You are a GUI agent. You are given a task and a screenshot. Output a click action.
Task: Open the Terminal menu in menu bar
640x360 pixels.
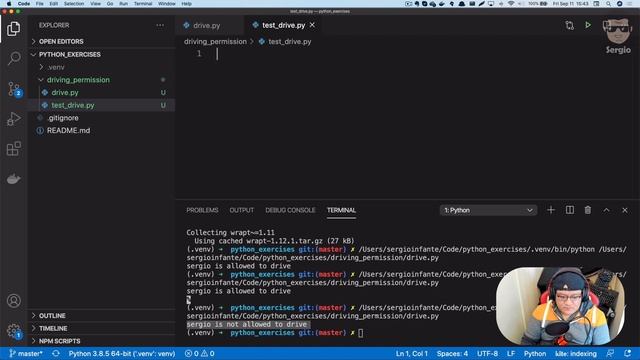pos(143,4)
